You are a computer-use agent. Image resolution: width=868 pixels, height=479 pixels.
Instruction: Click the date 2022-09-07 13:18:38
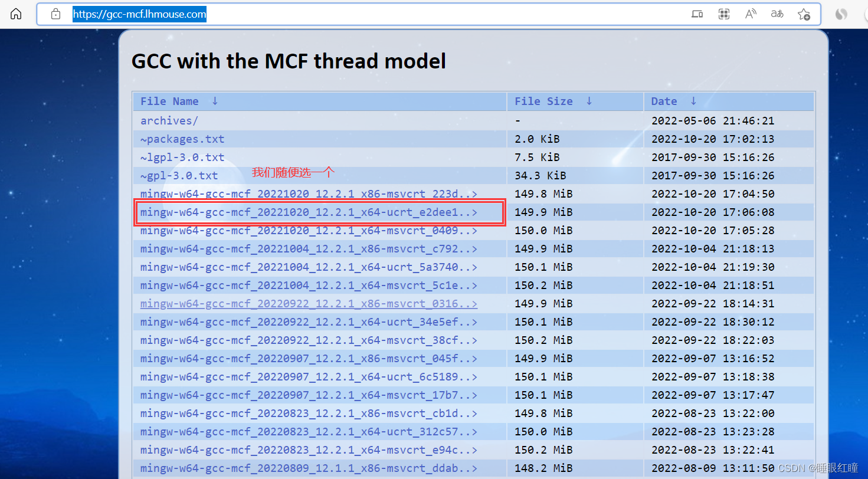712,376
